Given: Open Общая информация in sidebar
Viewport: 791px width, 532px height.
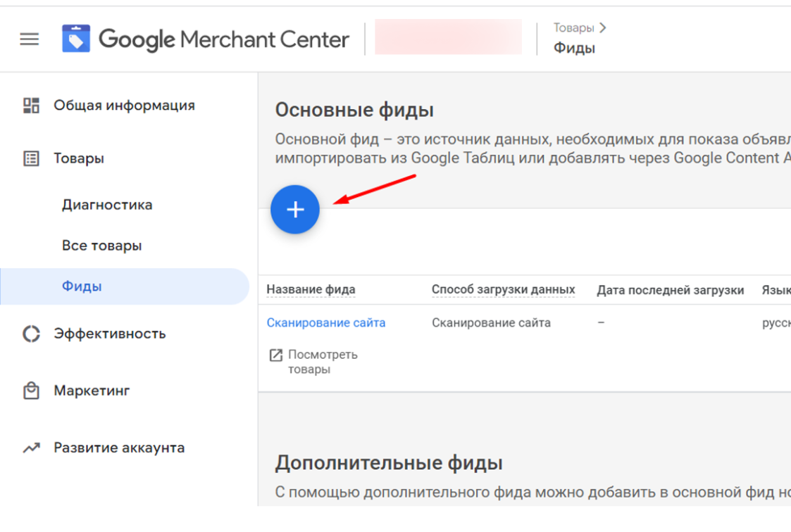Looking at the screenshot, I should [x=124, y=106].
